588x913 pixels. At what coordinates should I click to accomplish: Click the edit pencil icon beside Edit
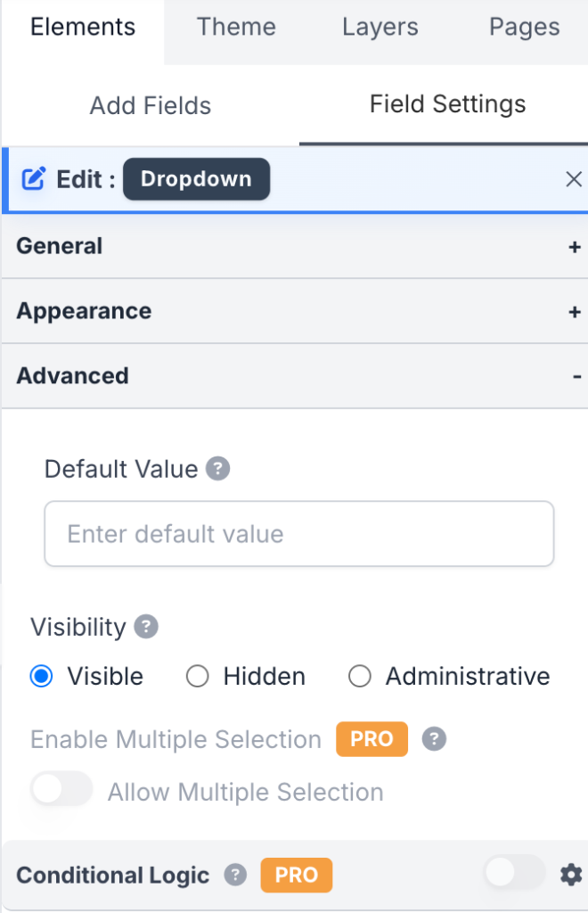(33, 179)
